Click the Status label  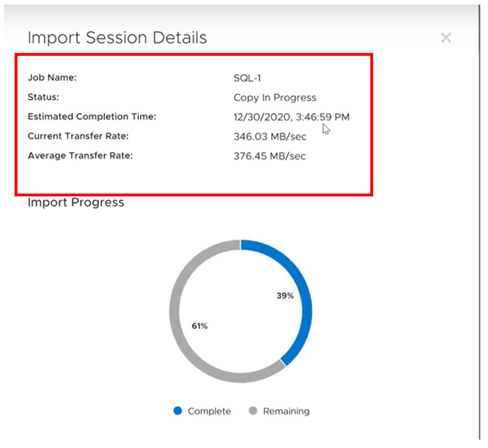tap(43, 97)
